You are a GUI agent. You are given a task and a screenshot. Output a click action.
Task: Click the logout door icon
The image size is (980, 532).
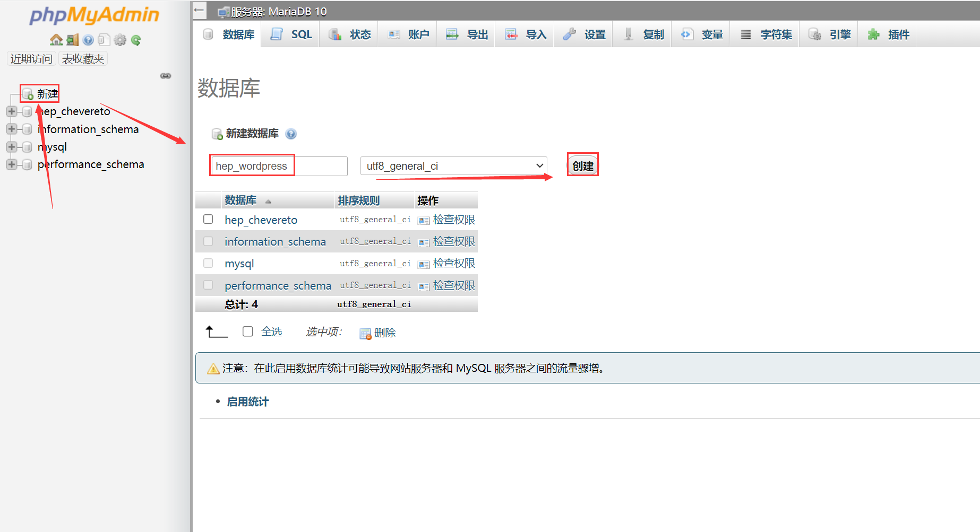[72, 40]
